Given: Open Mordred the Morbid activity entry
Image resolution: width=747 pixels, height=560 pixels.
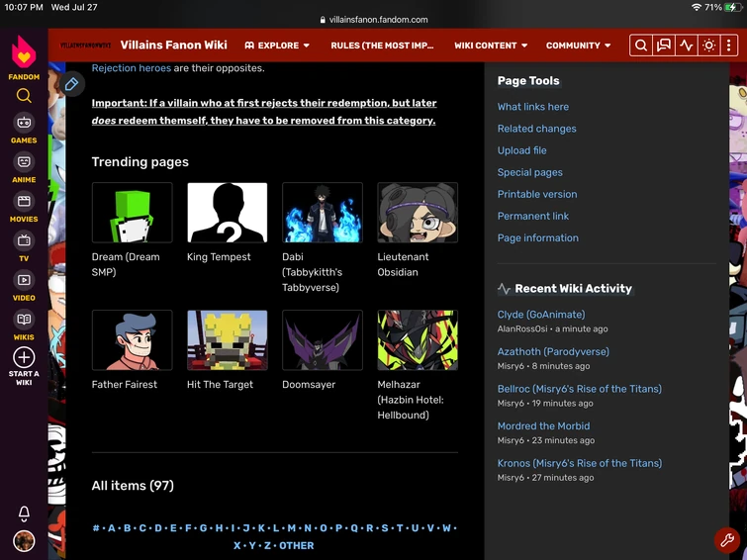Looking at the screenshot, I should click(x=543, y=426).
